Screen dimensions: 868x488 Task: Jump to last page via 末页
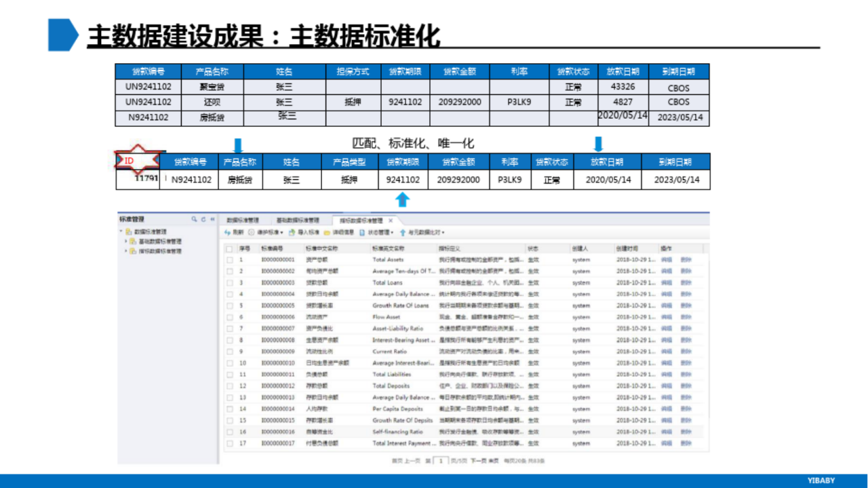[x=494, y=461]
